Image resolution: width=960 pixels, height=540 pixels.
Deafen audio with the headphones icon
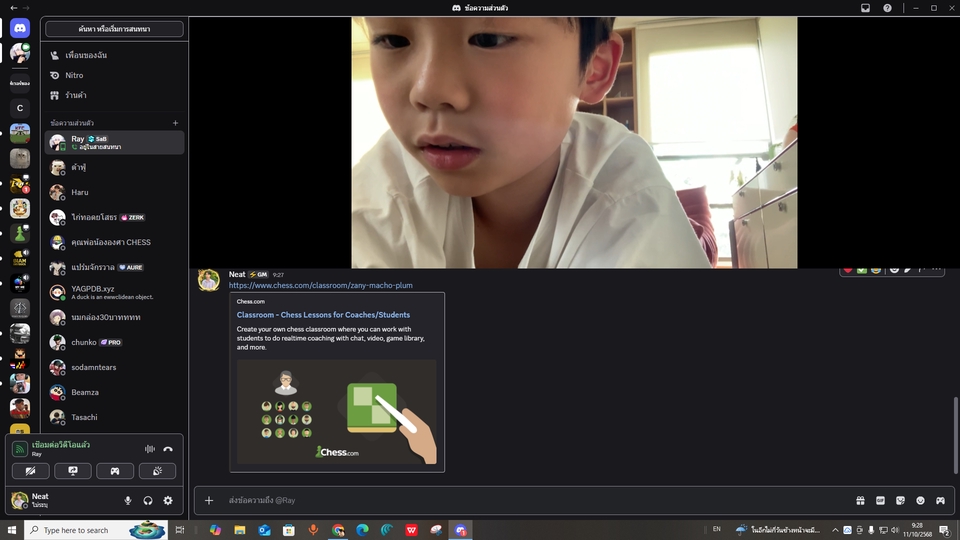[148, 500]
